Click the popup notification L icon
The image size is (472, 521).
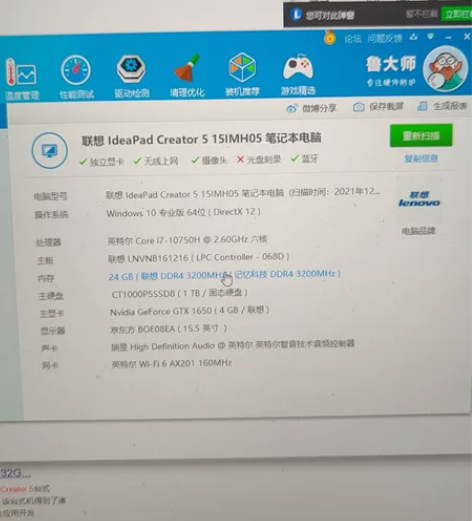(x=296, y=15)
